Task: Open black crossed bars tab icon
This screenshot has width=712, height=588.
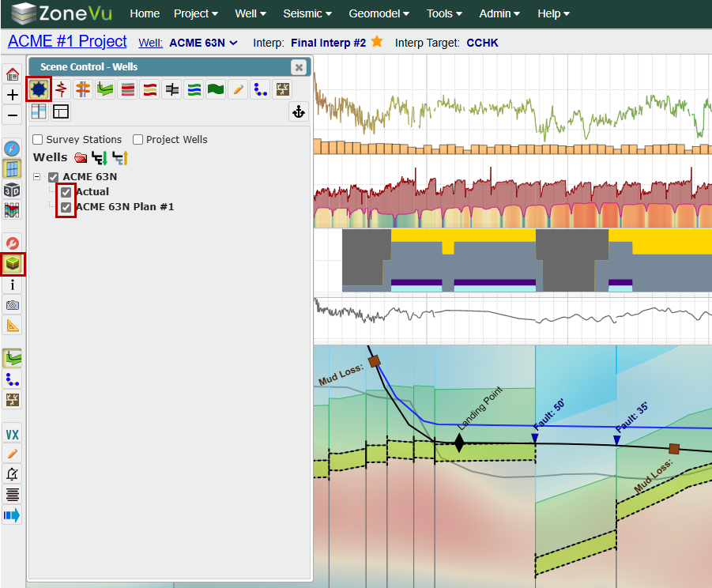Action: pyautogui.click(x=171, y=89)
